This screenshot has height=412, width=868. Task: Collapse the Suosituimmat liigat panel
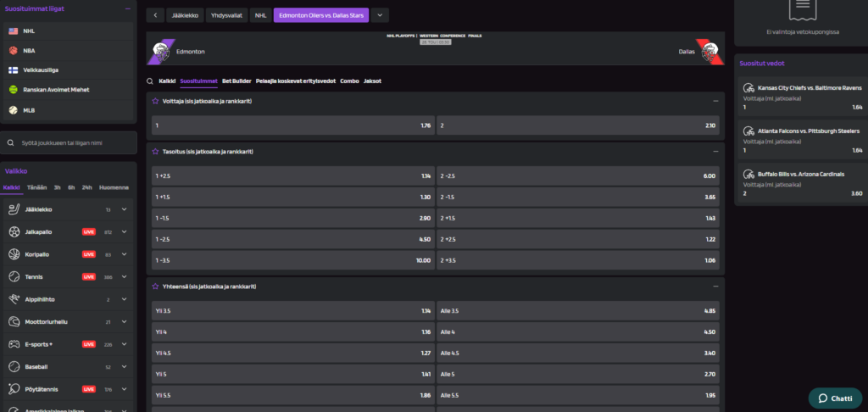pos(128,8)
